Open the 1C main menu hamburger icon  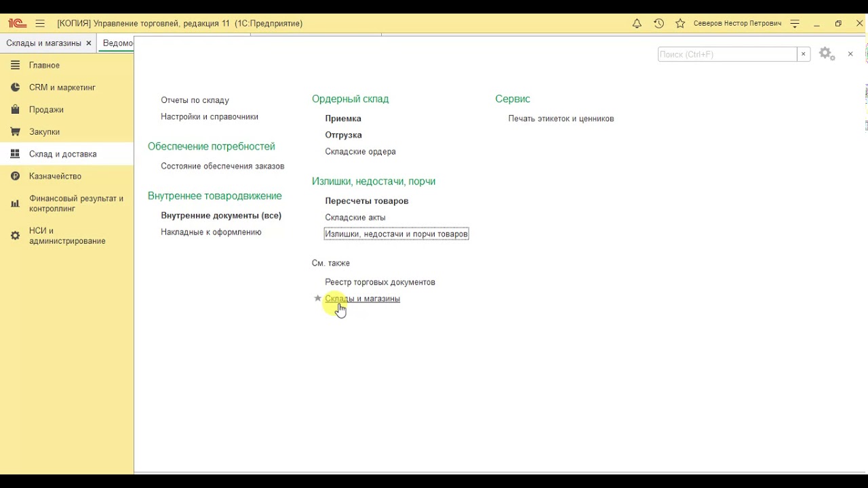40,23
